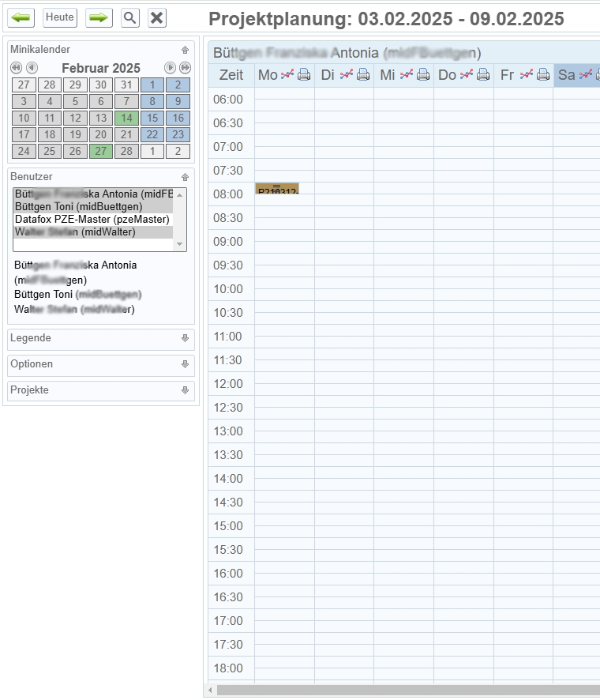This screenshot has height=700, width=600.
Task: Select day 10 in the minicalendar
Action: (x=24, y=119)
